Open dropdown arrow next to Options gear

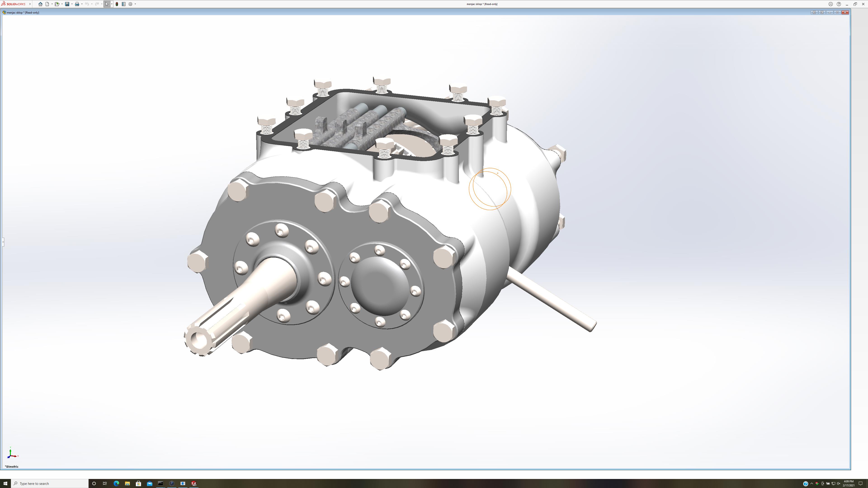[x=135, y=4]
